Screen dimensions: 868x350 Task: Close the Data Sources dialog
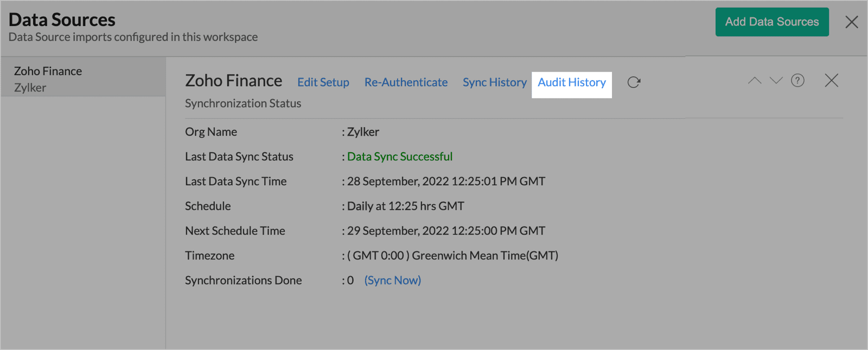[851, 22]
